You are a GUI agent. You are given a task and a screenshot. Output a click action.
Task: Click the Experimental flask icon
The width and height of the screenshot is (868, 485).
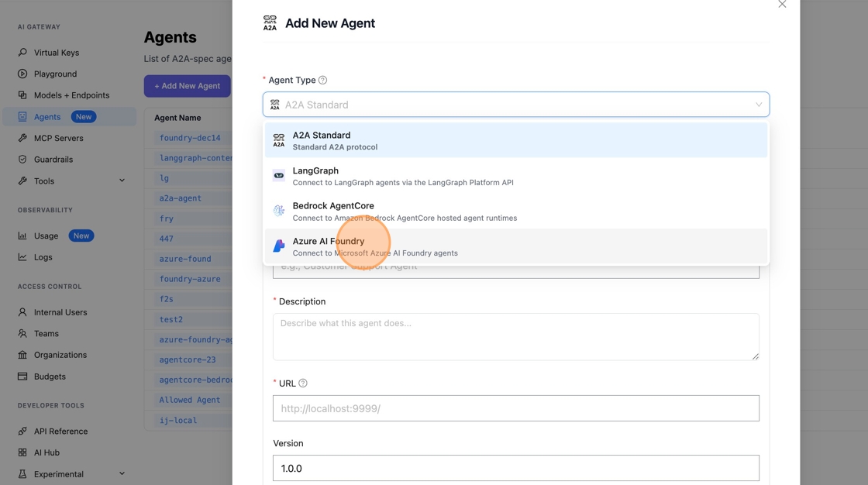point(22,474)
